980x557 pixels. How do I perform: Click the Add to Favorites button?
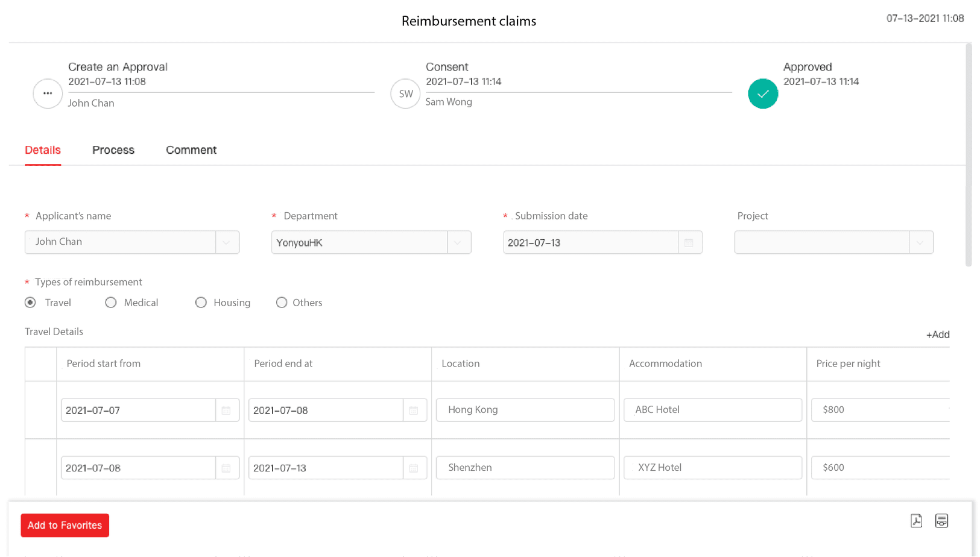tap(65, 525)
